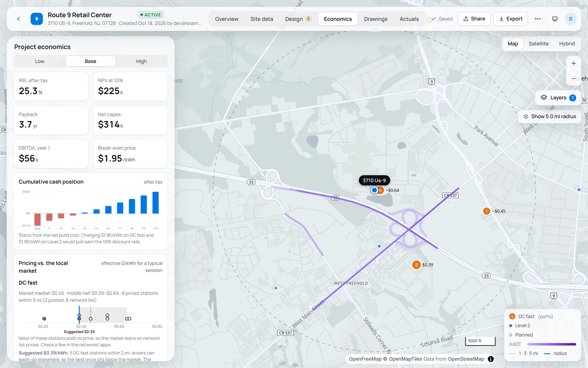Viewport: 588px width, 368px height.
Task: Click the blue Level 2 dot near West Freehold
Action: (379, 246)
